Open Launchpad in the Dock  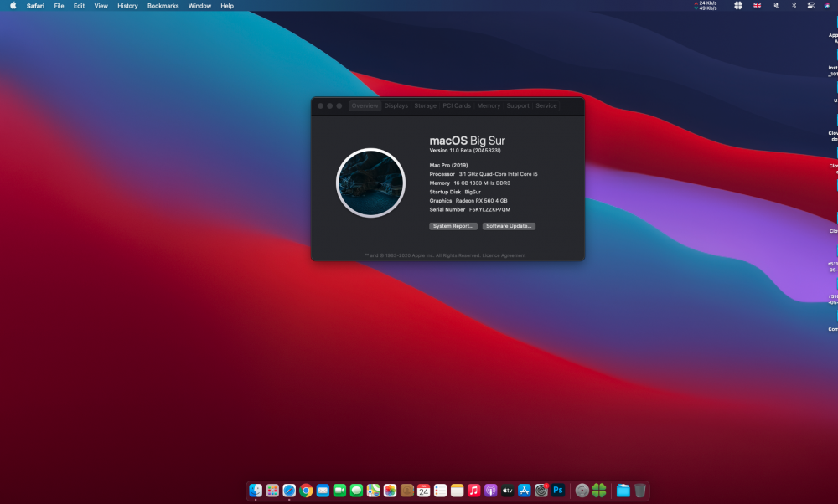tap(272, 490)
